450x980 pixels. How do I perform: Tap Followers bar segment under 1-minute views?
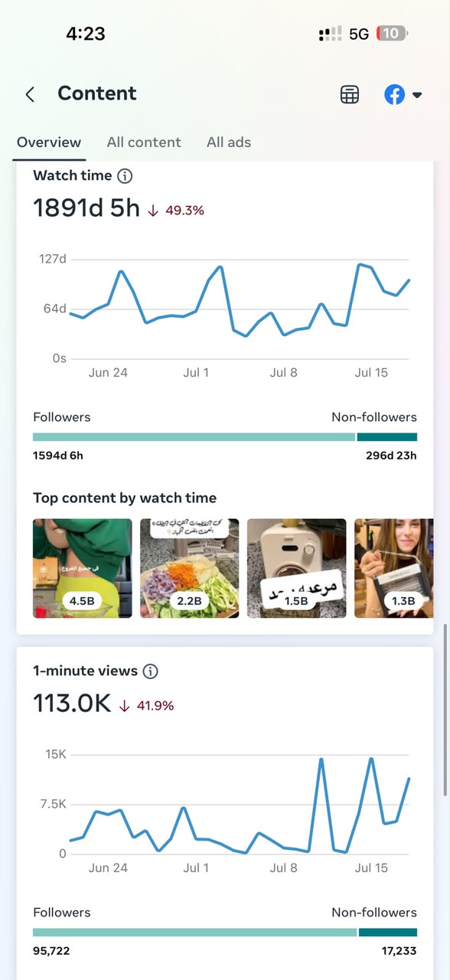pyautogui.click(x=195, y=933)
